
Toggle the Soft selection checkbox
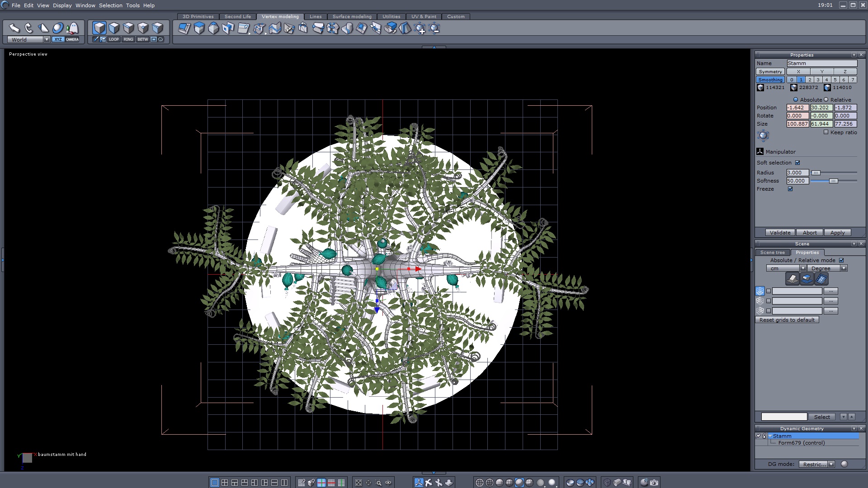[x=797, y=163]
